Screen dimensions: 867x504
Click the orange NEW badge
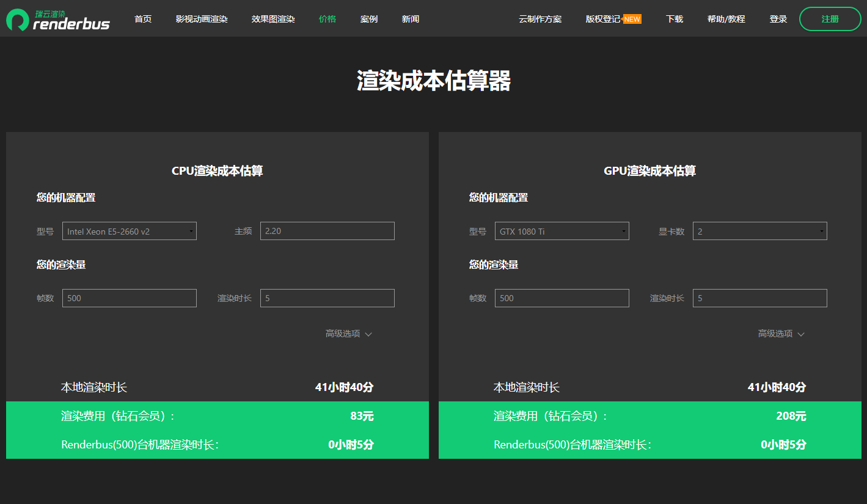[x=632, y=19]
